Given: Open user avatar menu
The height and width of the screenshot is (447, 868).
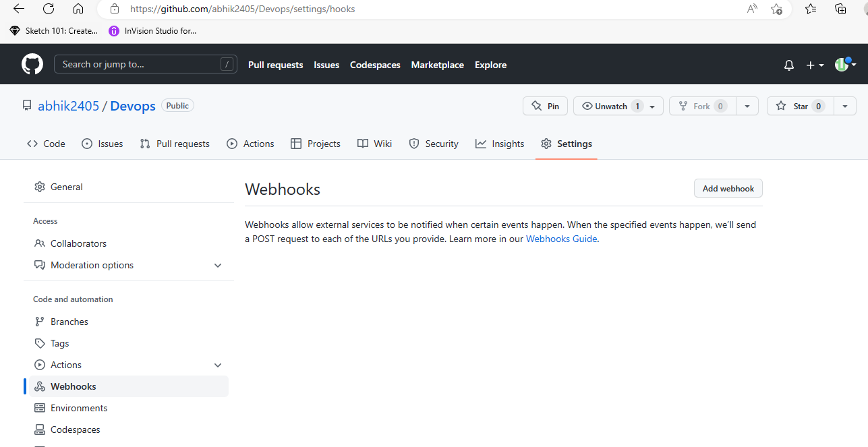Looking at the screenshot, I should click(845, 65).
